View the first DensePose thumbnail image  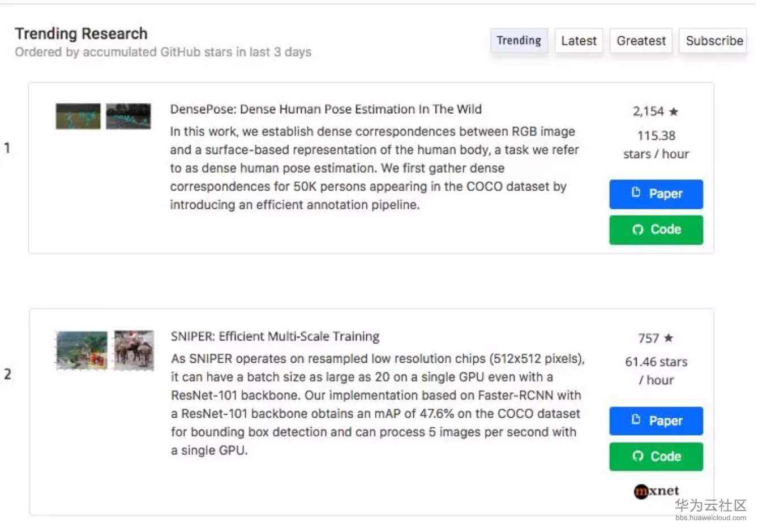coord(78,116)
